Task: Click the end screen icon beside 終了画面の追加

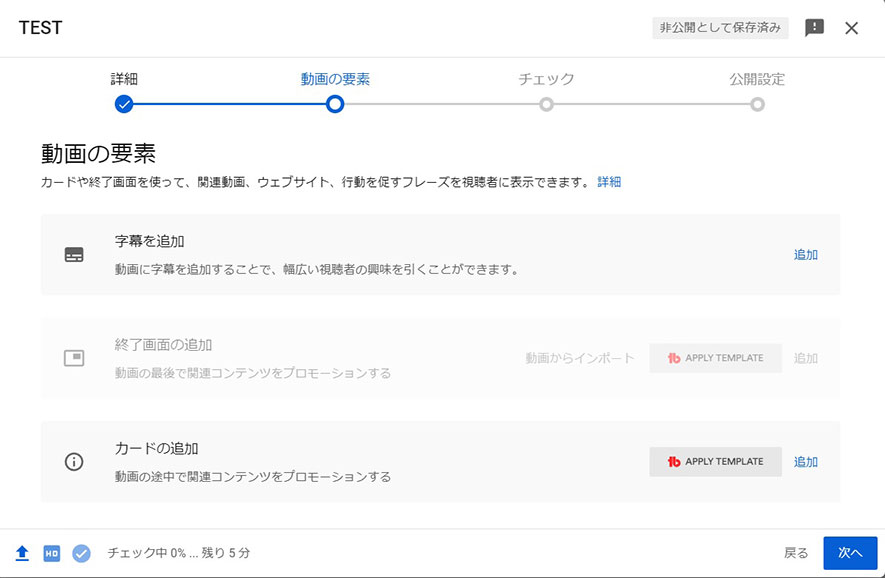Action: click(x=74, y=358)
